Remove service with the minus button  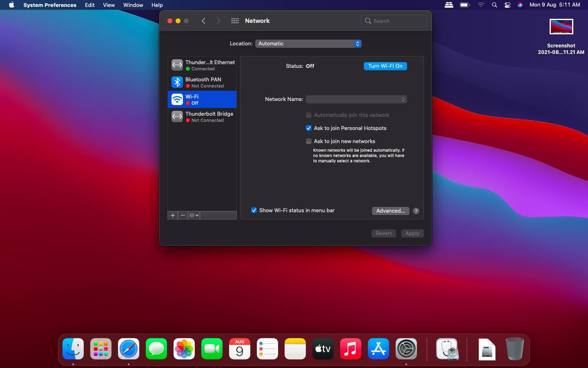[183, 215]
